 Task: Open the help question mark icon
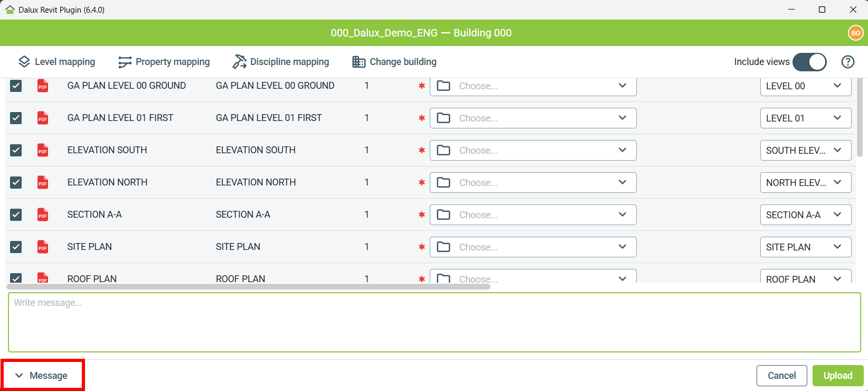pos(847,62)
